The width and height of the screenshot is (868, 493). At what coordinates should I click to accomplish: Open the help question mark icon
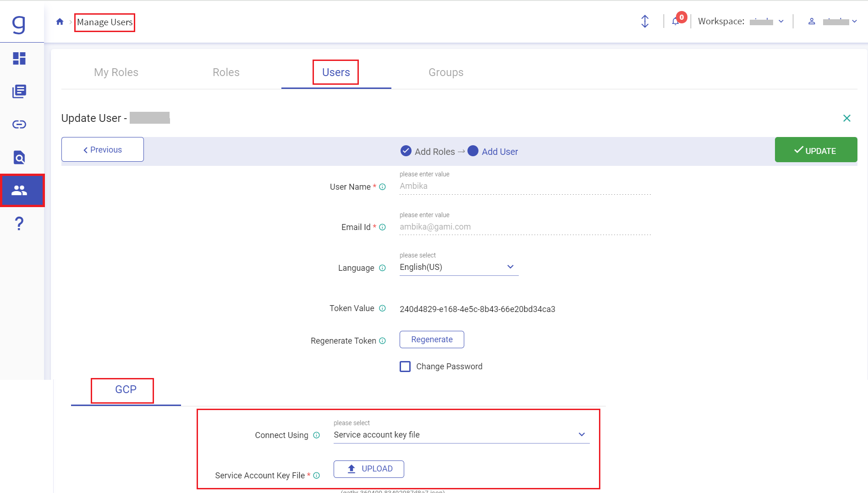click(x=19, y=224)
